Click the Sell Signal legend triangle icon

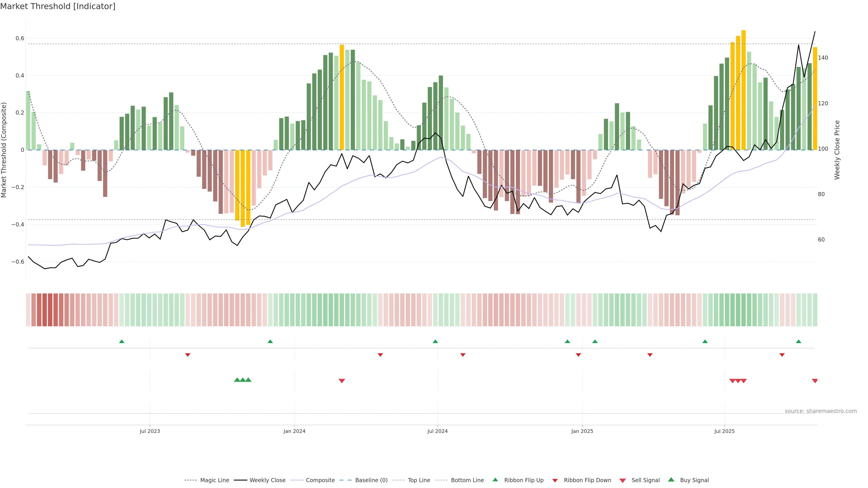pos(623,481)
